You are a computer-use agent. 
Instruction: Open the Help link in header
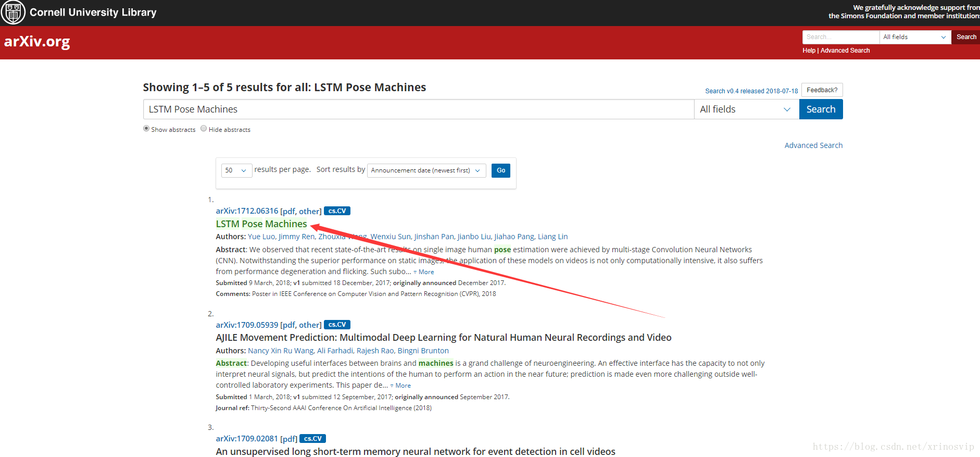[809, 51]
